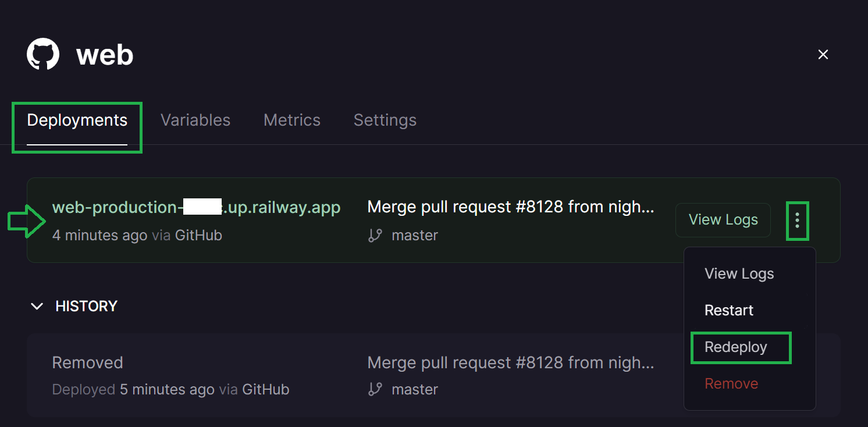Select the Settings tab
This screenshot has width=868, height=427.
385,120
